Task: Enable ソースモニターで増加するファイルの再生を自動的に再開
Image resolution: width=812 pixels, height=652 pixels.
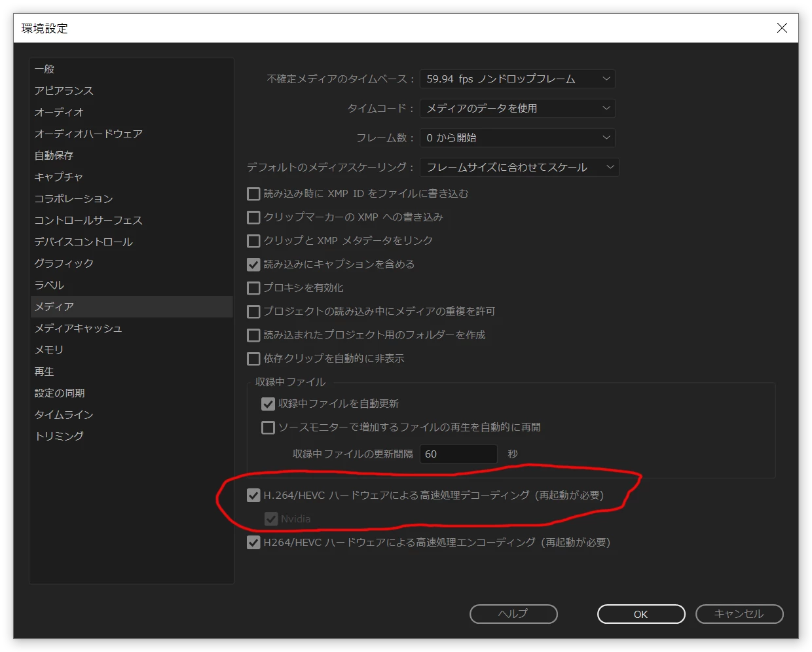Action: coord(268,427)
